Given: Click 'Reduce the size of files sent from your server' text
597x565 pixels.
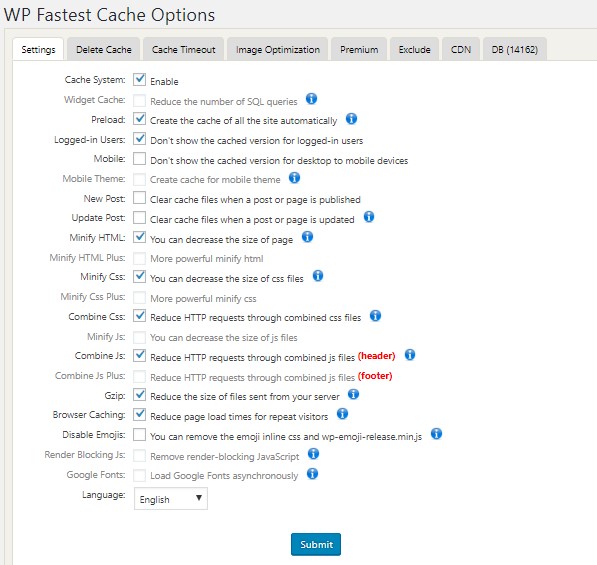Looking at the screenshot, I should click(x=245, y=397).
